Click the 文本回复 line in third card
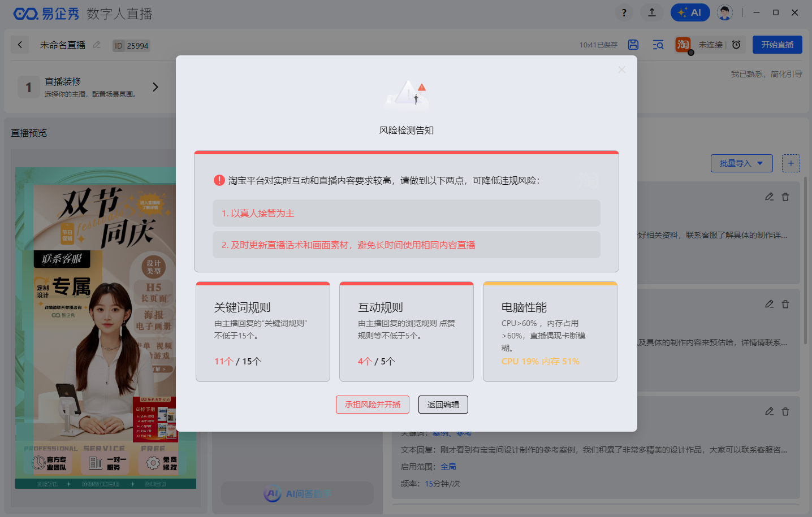This screenshot has width=812, height=517. [594, 450]
